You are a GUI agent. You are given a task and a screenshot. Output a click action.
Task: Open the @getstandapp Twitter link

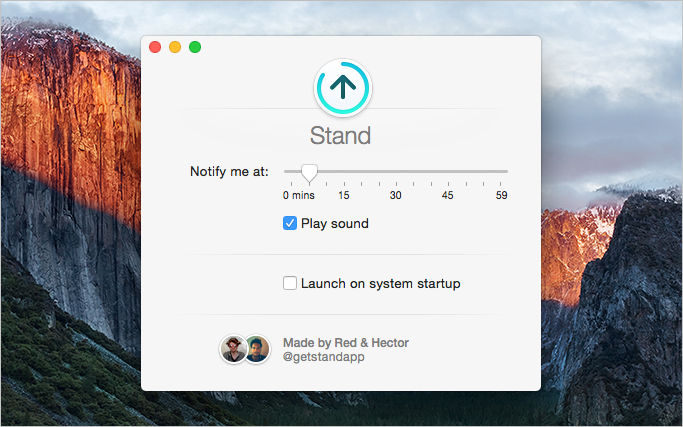(x=324, y=357)
